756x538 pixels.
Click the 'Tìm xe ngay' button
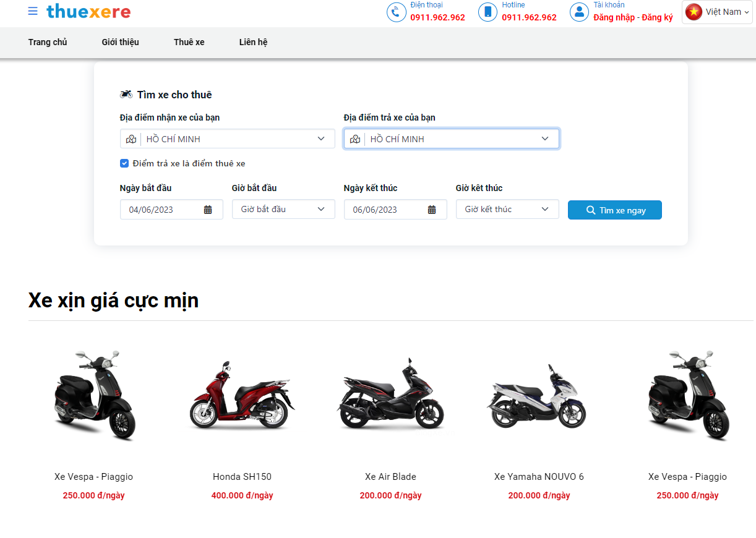614,210
